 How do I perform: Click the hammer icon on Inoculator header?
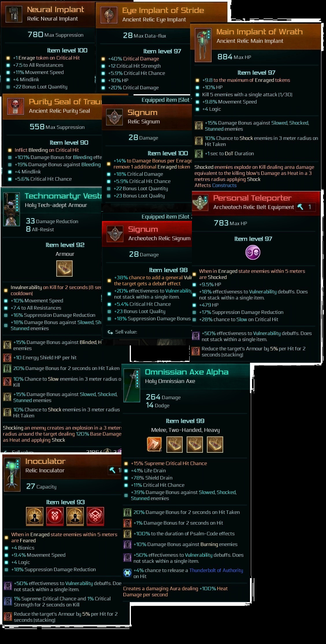click(x=112, y=470)
